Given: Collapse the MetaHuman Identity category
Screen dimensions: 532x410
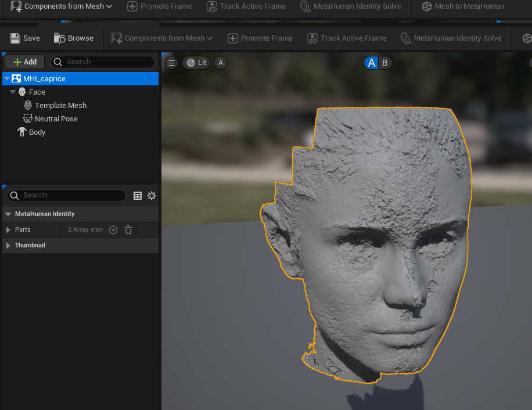Looking at the screenshot, I should click(8, 214).
